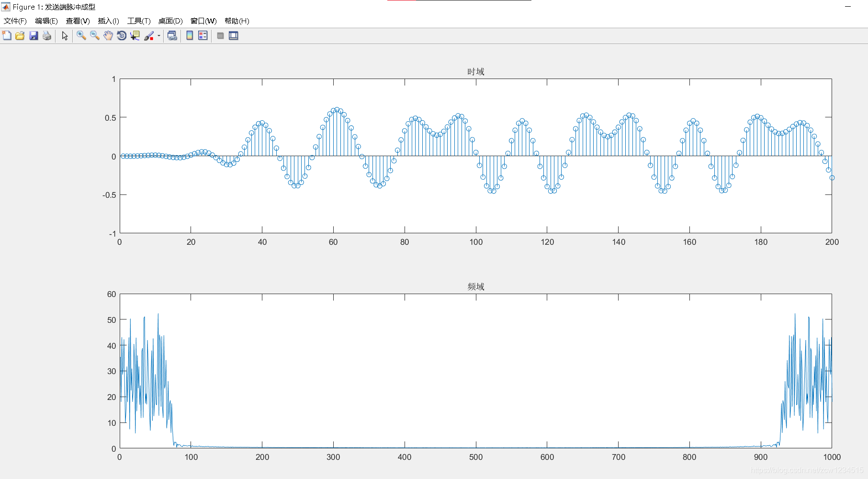Open the 帮助(H) menu

(x=237, y=21)
